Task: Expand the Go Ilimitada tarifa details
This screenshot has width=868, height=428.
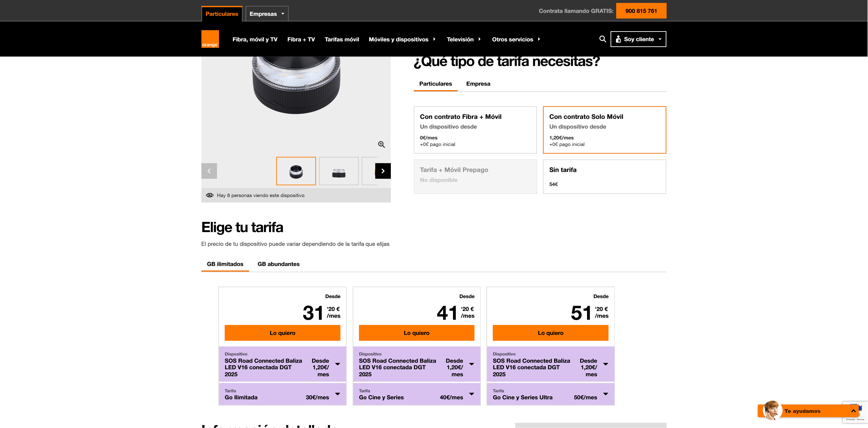Action: click(337, 394)
